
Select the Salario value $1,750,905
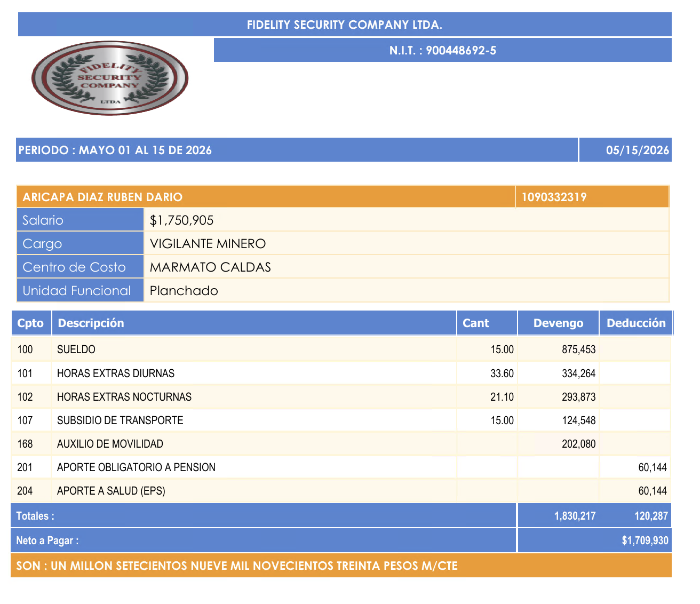pos(407,220)
